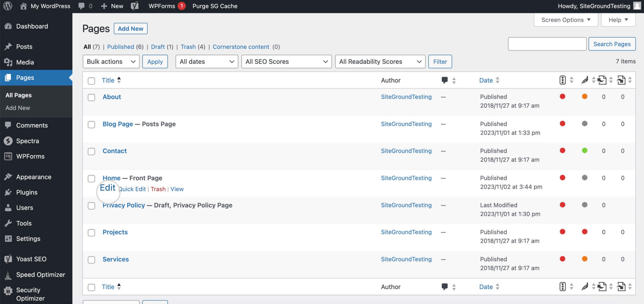Move Home page to Trash
Screen dimensions: 644x304
click(x=158, y=189)
